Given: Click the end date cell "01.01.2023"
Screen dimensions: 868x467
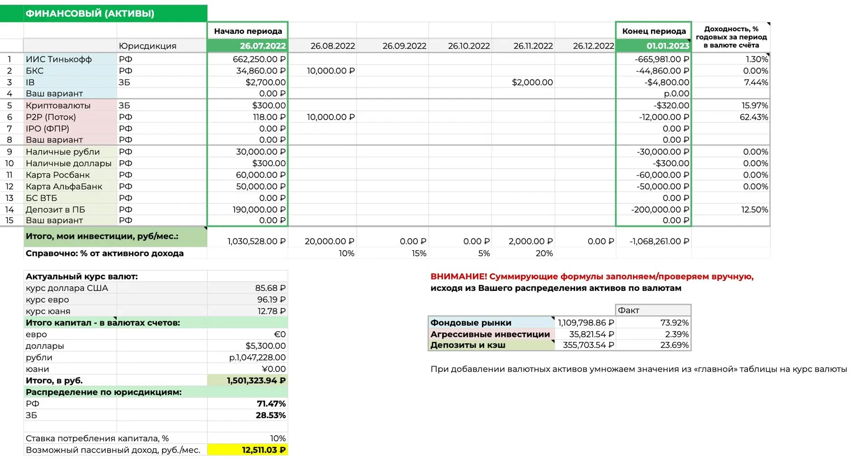Looking at the screenshot, I should click(x=654, y=46).
